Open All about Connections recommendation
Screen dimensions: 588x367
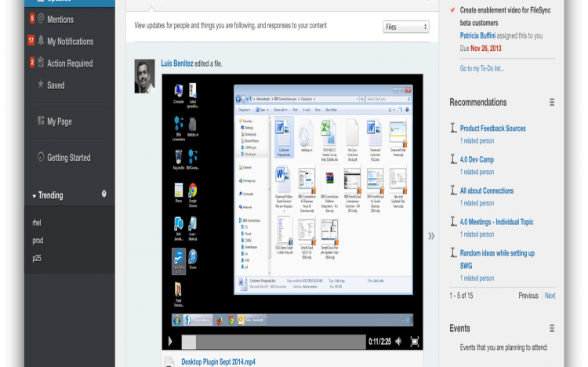(487, 191)
